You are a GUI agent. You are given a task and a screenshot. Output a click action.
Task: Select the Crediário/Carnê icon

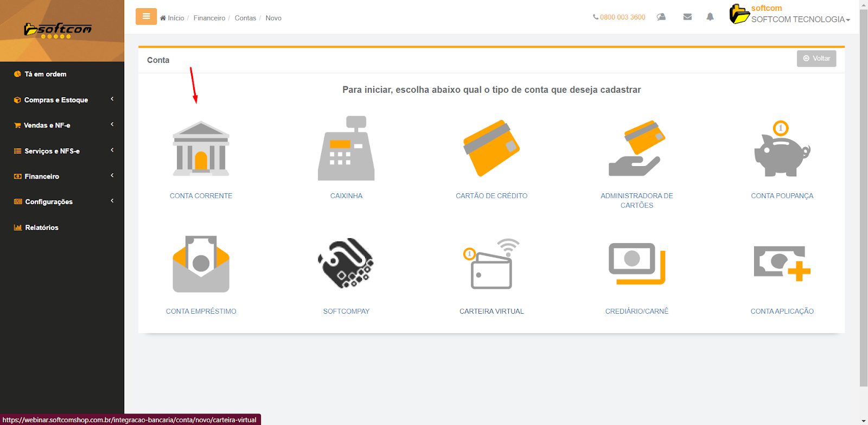point(636,264)
